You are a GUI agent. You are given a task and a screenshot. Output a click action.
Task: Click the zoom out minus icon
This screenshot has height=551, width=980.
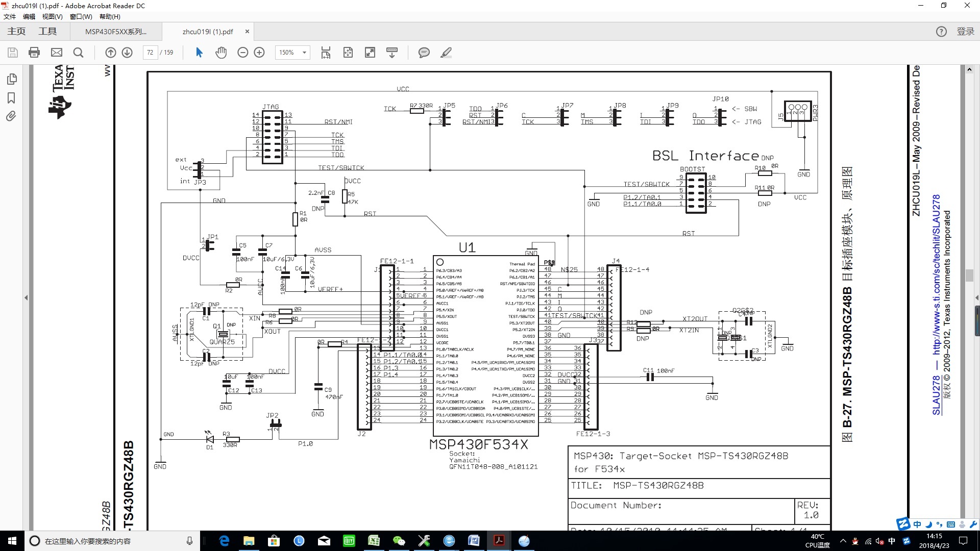click(243, 53)
